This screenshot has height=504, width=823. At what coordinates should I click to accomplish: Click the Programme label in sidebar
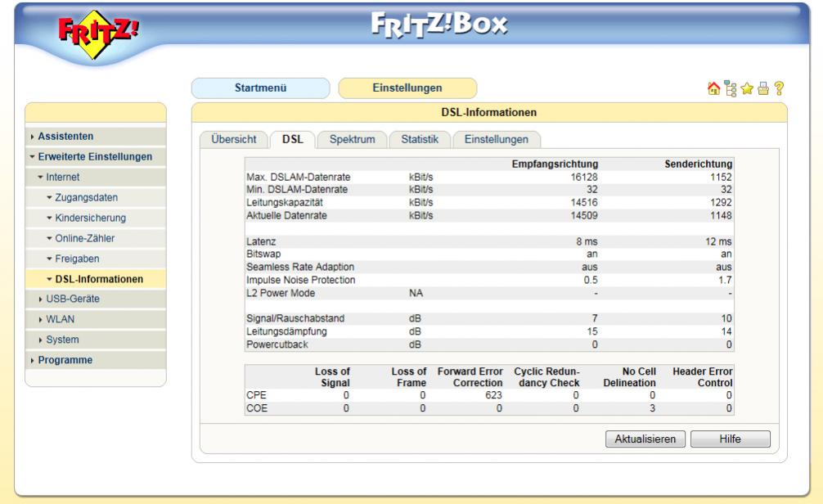tap(65, 361)
